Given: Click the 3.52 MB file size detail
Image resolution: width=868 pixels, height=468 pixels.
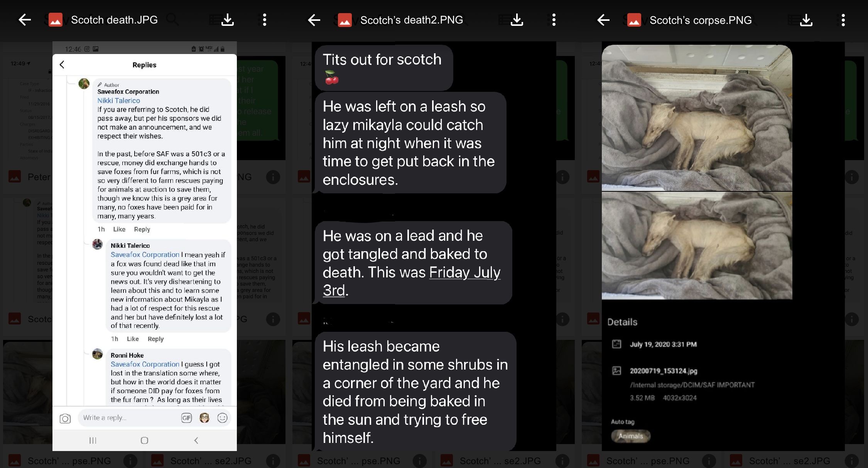Looking at the screenshot, I should (x=642, y=398).
